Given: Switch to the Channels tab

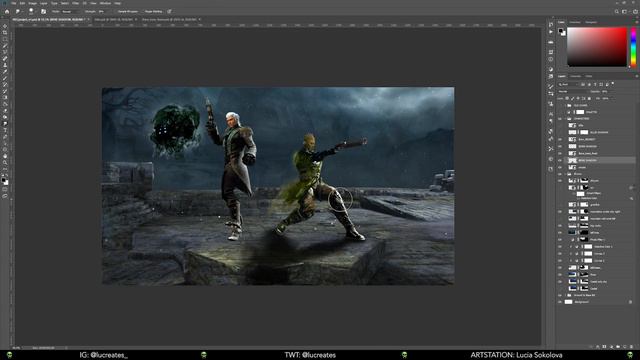Looking at the screenshot, I should pyautogui.click(x=576, y=76).
